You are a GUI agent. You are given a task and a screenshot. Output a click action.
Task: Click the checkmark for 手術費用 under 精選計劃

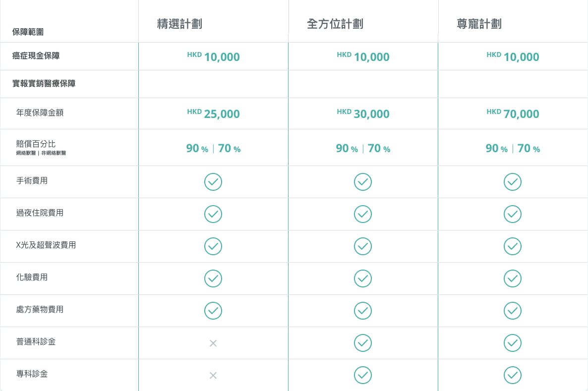(213, 182)
